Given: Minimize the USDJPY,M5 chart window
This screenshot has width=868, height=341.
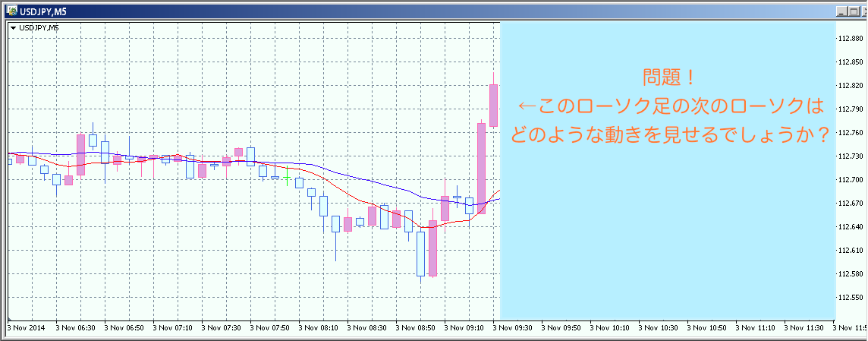Looking at the screenshot, I should pos(841,11).
